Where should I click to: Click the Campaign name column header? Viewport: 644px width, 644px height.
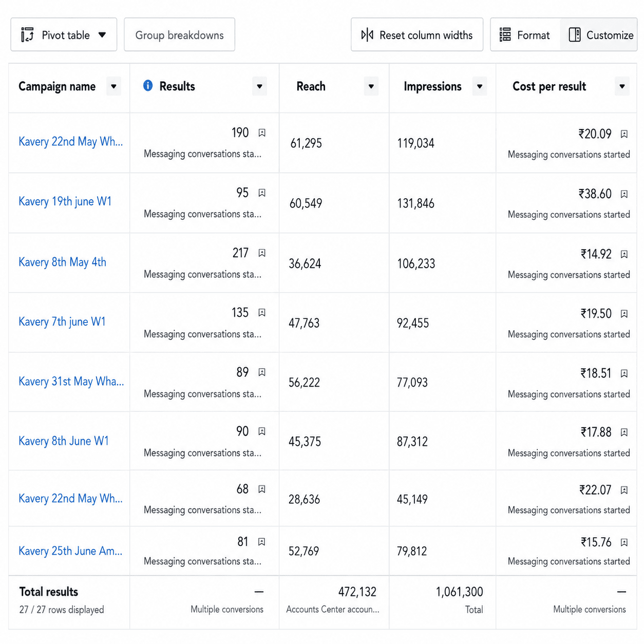pos(57,86)
